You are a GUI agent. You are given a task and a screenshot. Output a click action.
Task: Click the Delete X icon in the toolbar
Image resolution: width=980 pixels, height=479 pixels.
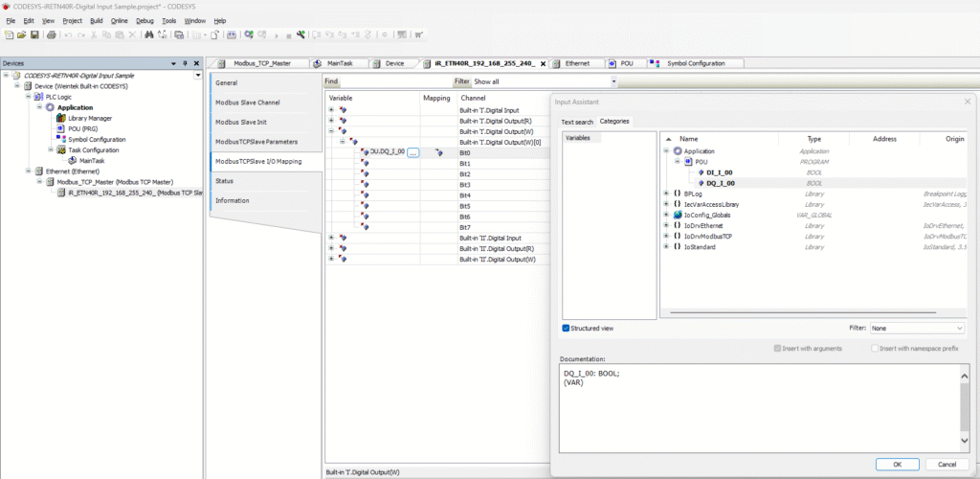(132, 34)
